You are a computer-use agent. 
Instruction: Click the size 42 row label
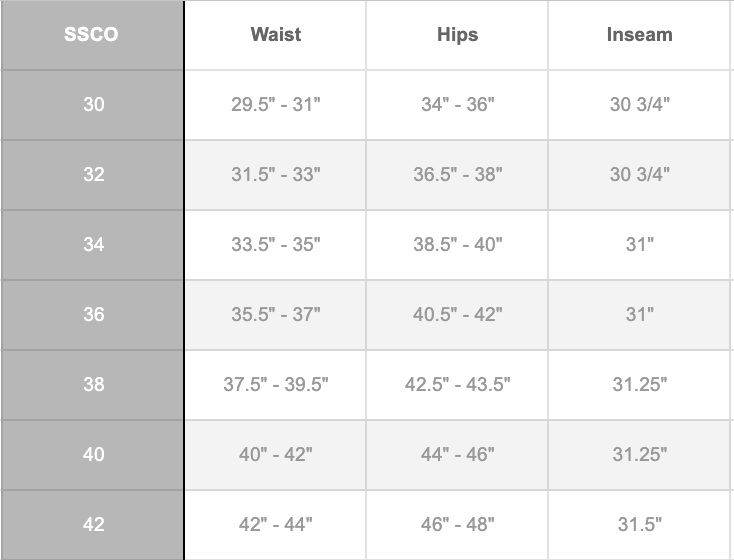point(93,524)
